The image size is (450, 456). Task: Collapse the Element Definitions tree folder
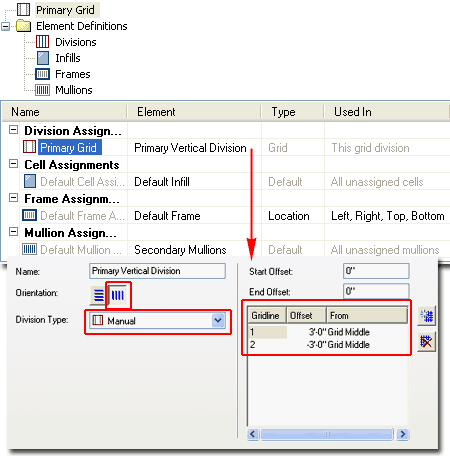(6, 26)
